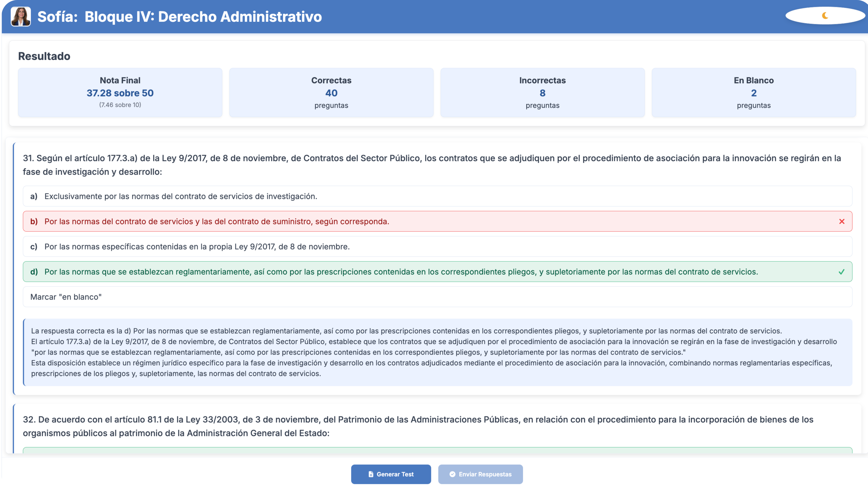Screen dimensions: 868x488
Task: Select the Marcar "en blanco" option
Action: point(437,297)
